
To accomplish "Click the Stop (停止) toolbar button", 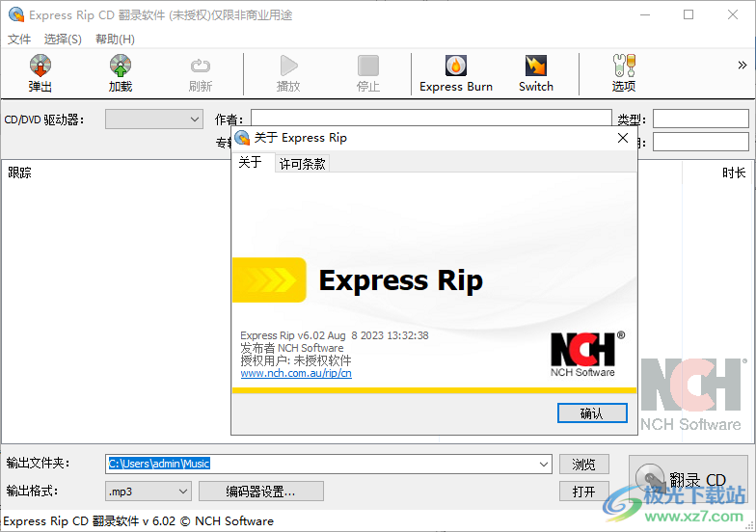I will (x=368, y=73).
